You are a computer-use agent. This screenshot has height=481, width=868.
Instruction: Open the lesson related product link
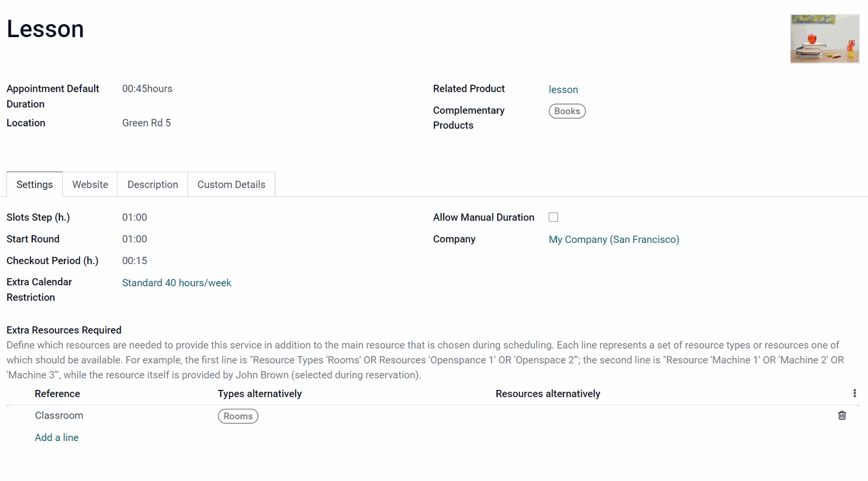(563, 89)
